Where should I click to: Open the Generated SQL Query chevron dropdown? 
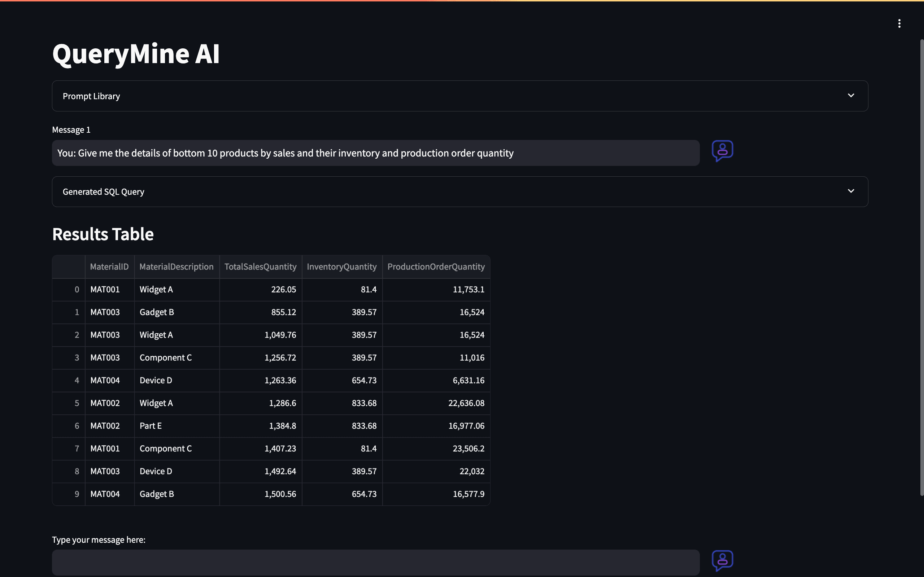pyautogui.click(x=851, y=191)
